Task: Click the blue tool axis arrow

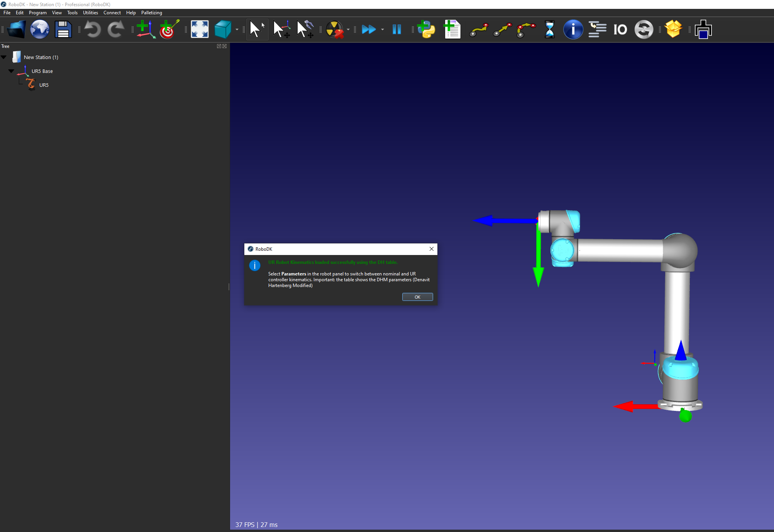Action: click(505, 221)
